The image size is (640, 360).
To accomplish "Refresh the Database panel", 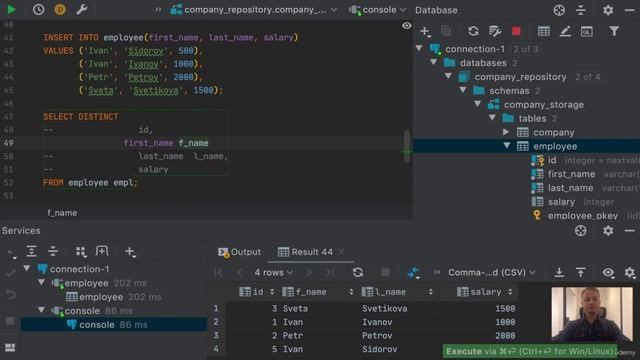I will pos(473,31).
